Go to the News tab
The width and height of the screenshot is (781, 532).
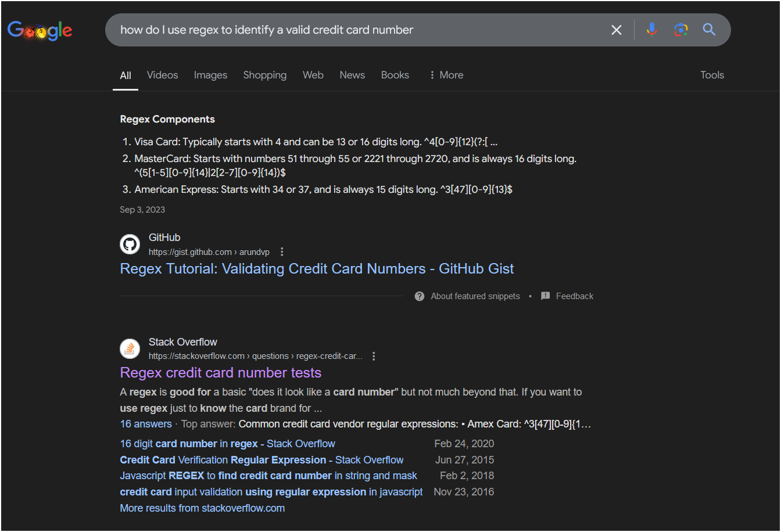coord(352,75)
